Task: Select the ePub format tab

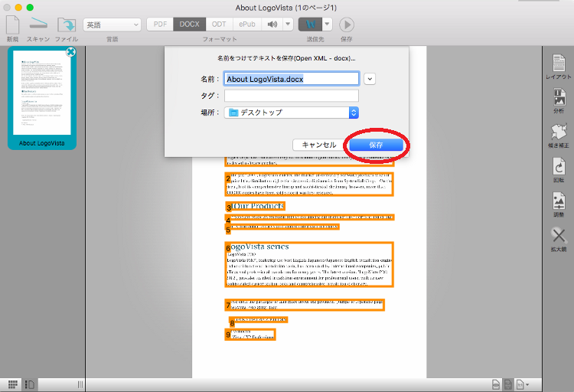Action: point(246,24)
